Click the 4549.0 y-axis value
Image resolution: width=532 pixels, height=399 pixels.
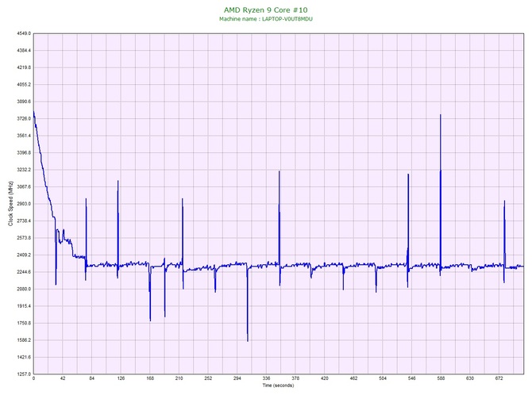point(23,33)
